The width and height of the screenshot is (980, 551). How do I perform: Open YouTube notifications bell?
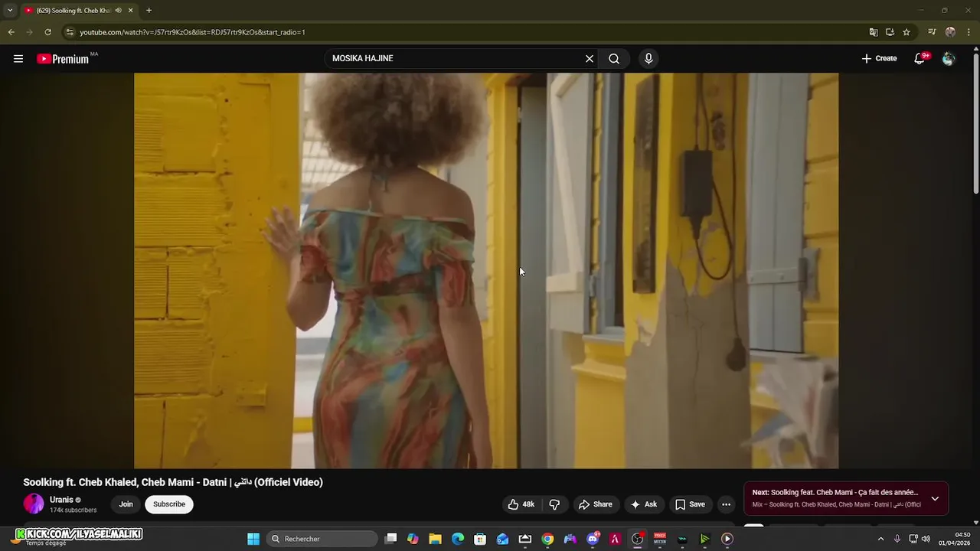[920, 59]
